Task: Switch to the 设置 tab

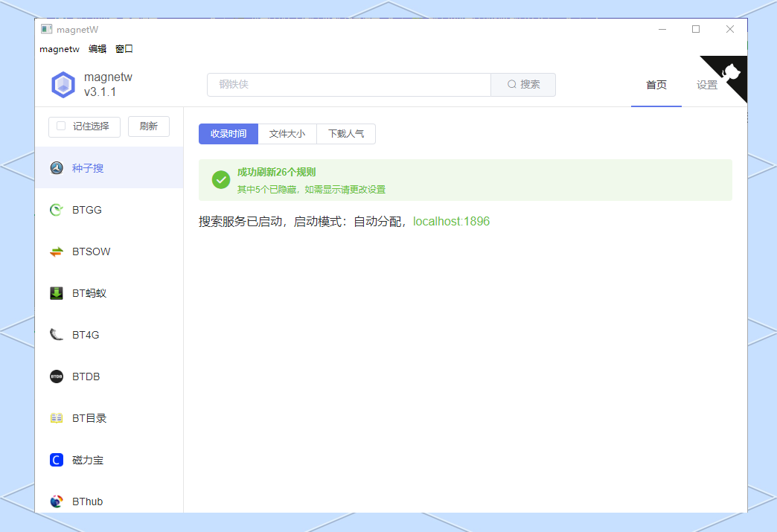Action: coord(706,84)
